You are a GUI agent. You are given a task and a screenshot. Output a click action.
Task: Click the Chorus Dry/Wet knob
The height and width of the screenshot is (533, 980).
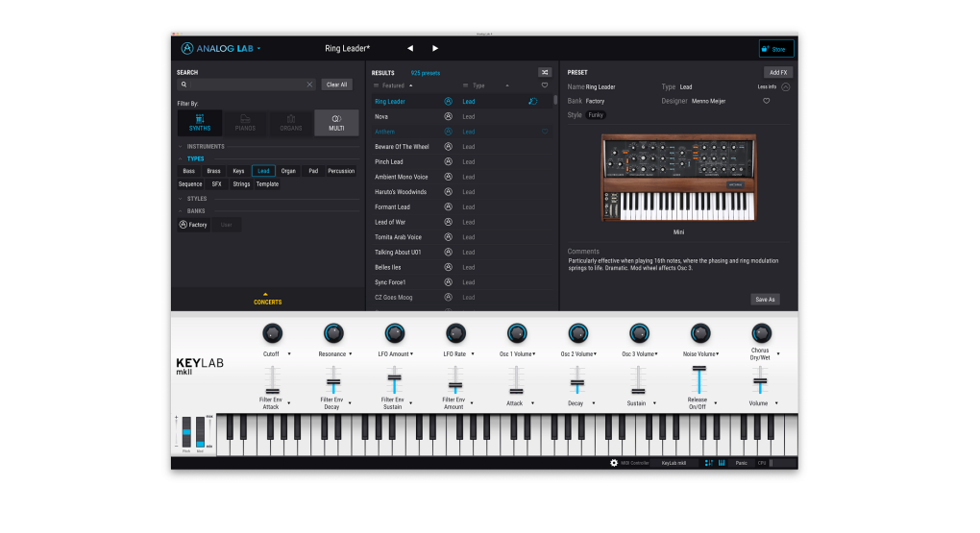click(x=761, y=333)
